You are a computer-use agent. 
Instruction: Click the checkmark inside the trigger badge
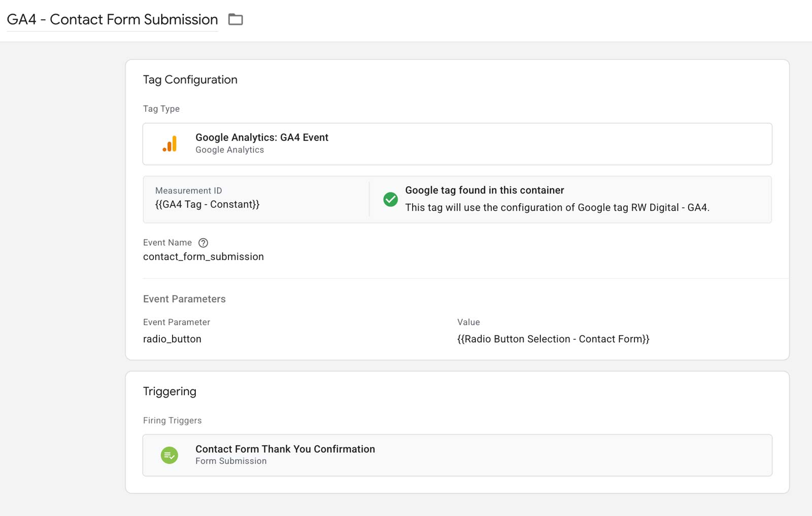point(170,455)
